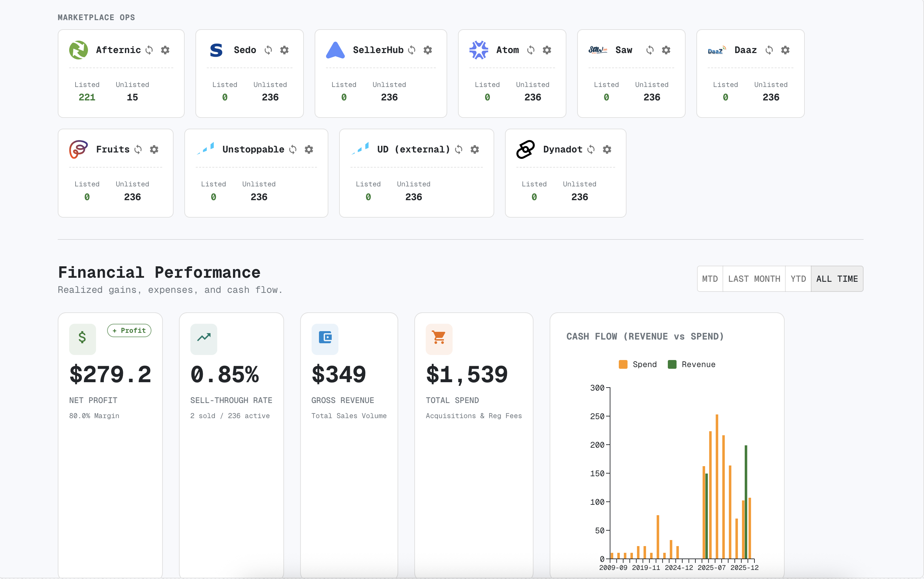
Task: Click the Dynadot chain-link logo
Action: click(525, 149)
